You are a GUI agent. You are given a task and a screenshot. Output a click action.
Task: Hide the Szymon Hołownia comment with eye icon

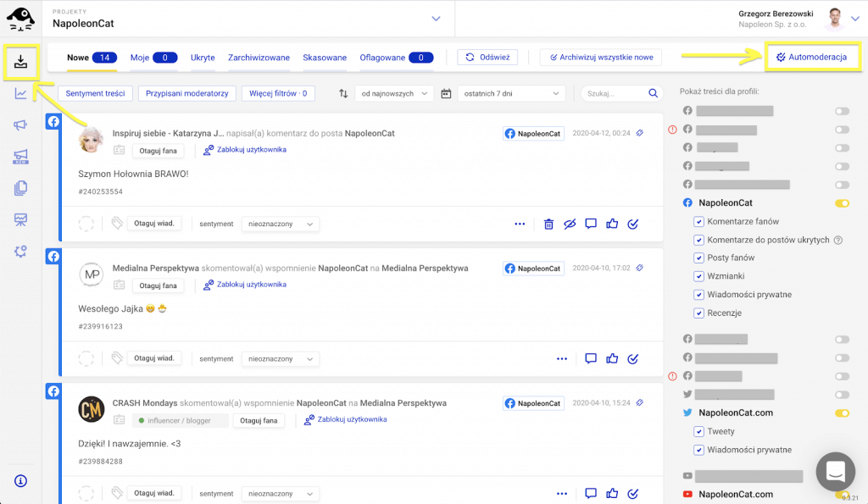[570, 224]
